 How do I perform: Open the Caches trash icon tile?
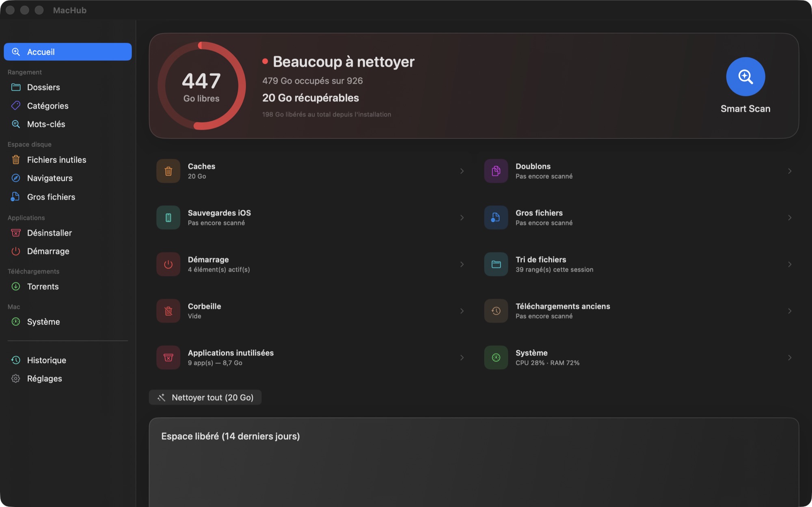coord(168,171)
